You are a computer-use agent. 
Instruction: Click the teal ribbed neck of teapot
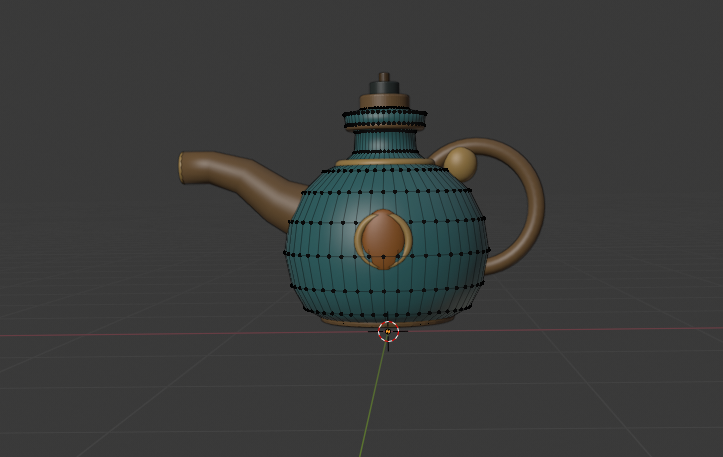click(x=385, y=140)
